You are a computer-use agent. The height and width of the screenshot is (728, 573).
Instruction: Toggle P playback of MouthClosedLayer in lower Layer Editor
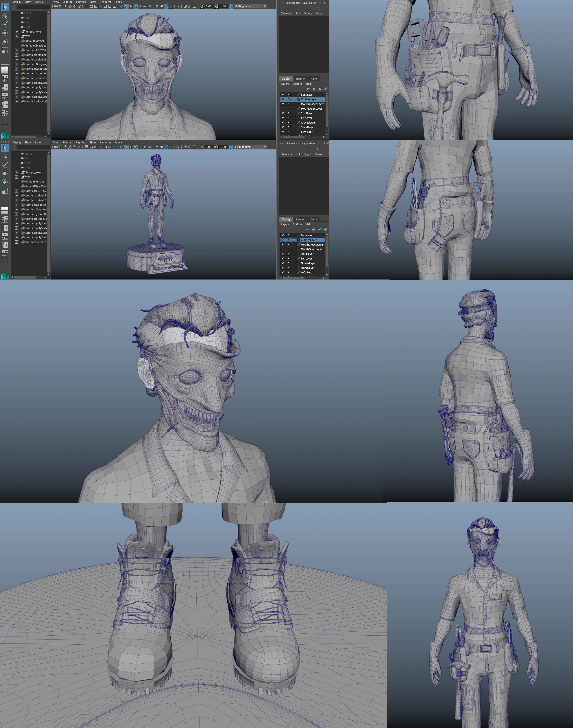click(x=288, y=245)
